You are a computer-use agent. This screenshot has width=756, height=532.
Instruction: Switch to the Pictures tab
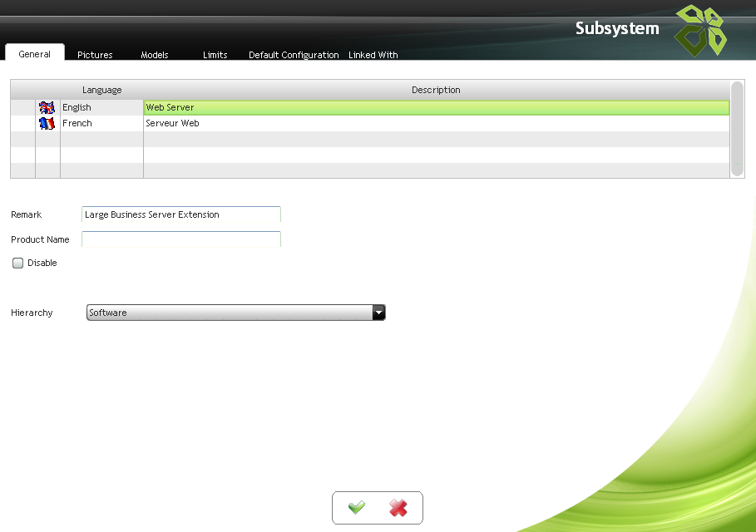click(95, 55)
